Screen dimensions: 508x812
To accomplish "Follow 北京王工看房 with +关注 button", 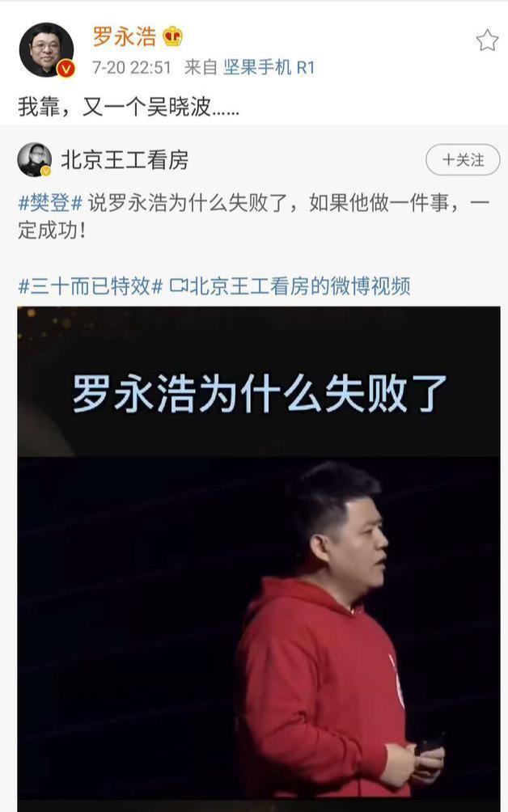I will [x=463, y=160].
